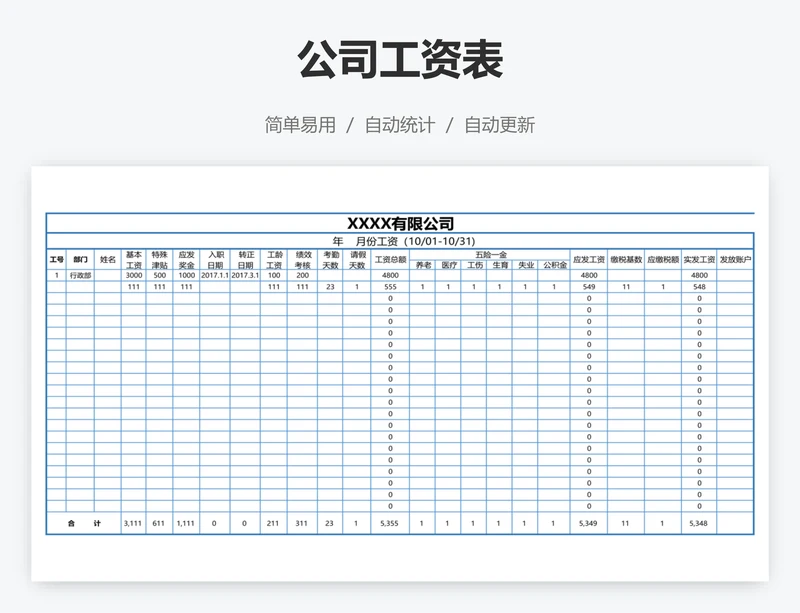This screenshot has height=613, width=800.
Task: Click the 工资总额 value 4800
Action: 390,274
